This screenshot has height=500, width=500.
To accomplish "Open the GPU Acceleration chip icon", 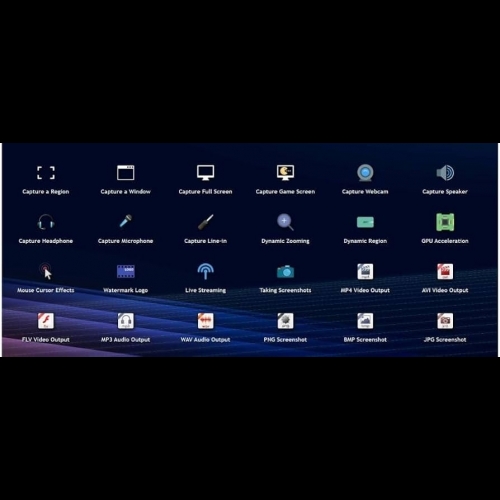I will click(x=445, y=222).
